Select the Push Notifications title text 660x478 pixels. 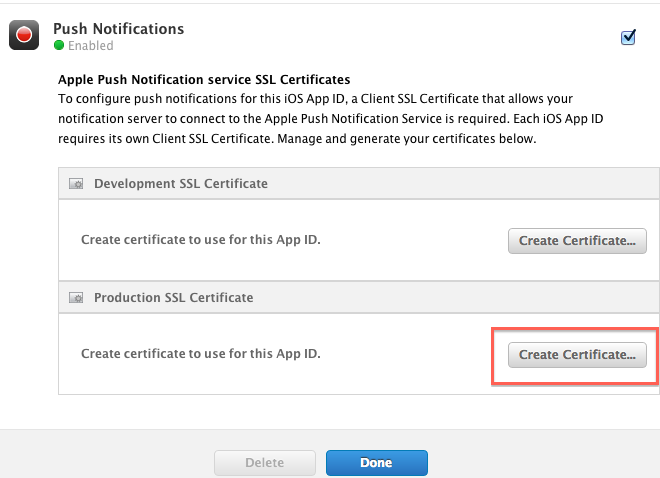pyautogui.click(x=119, y=29)
